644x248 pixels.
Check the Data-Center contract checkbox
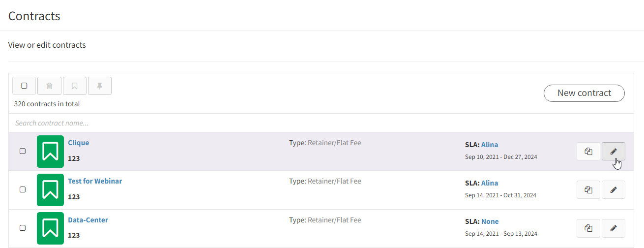(23, 228)
